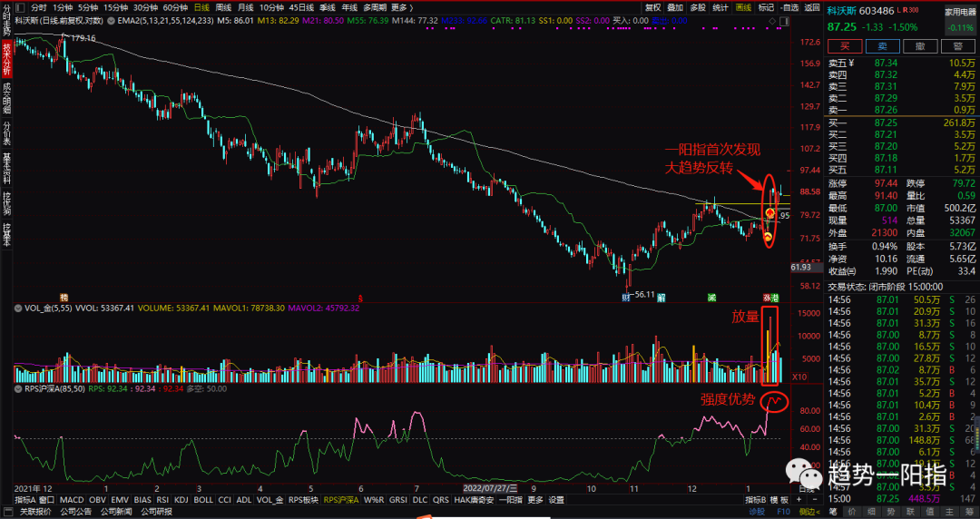
Task: Click the red 买 buy button
Action: pos(845,46)
